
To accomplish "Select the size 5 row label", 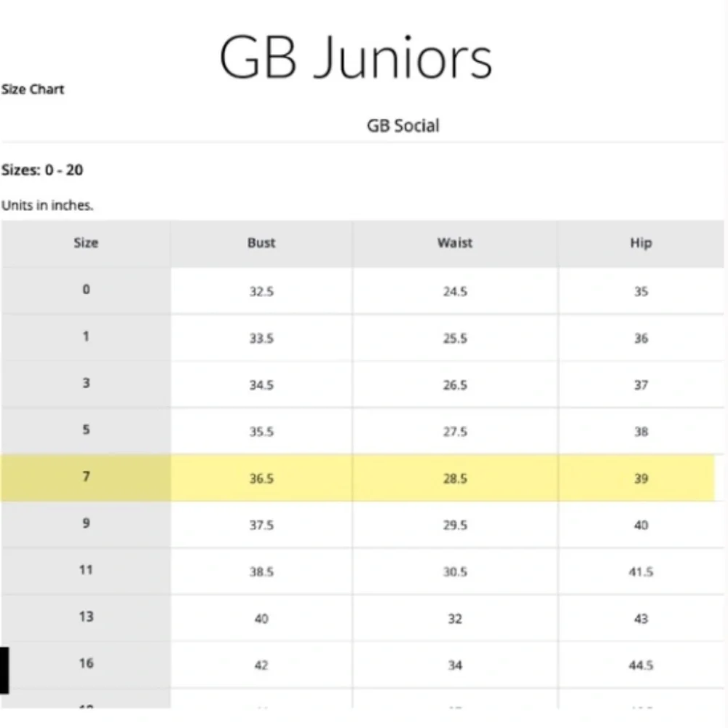I will click(x=86, y=430).
